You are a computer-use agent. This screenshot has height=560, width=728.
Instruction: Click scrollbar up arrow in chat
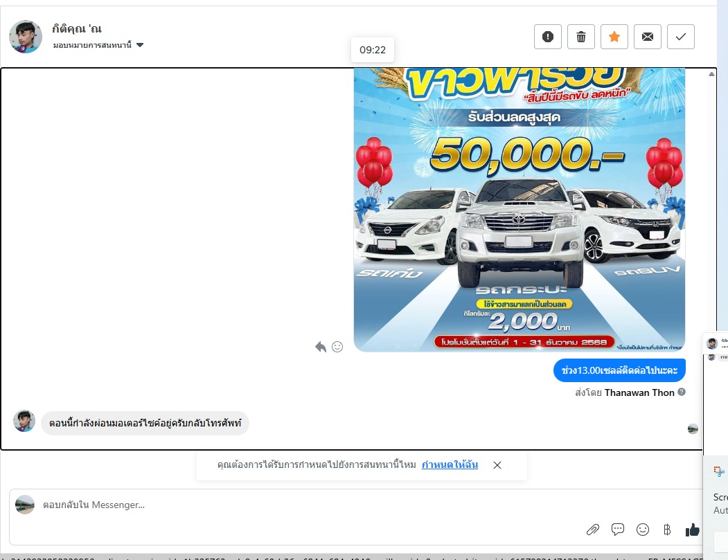(x=711, y=74)
